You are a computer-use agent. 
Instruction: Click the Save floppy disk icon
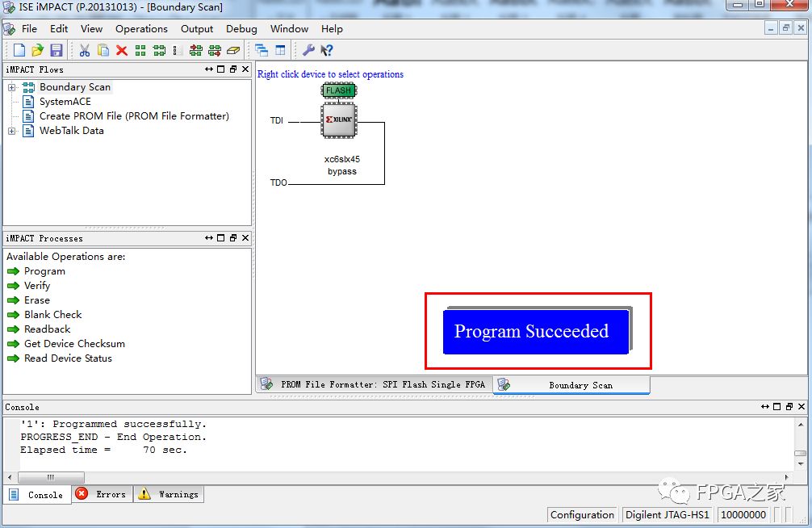[56, 50]
